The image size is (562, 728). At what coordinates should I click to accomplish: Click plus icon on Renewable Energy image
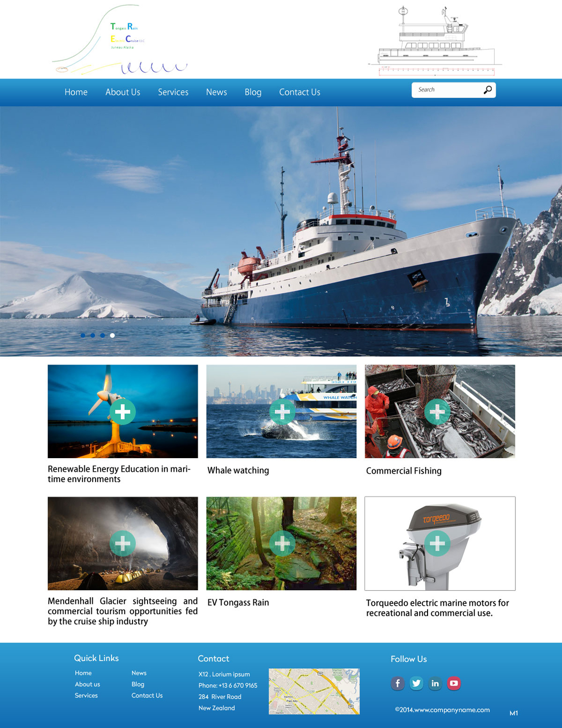123,412
